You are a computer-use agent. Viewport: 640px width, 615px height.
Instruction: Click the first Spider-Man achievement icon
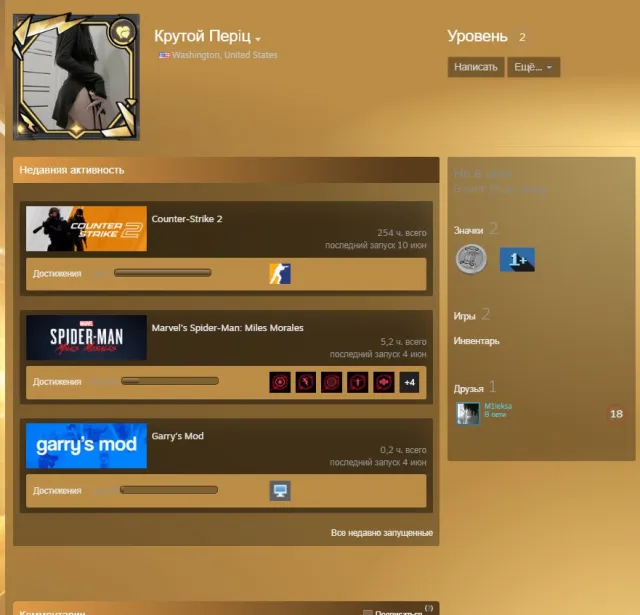pos(280,382)
